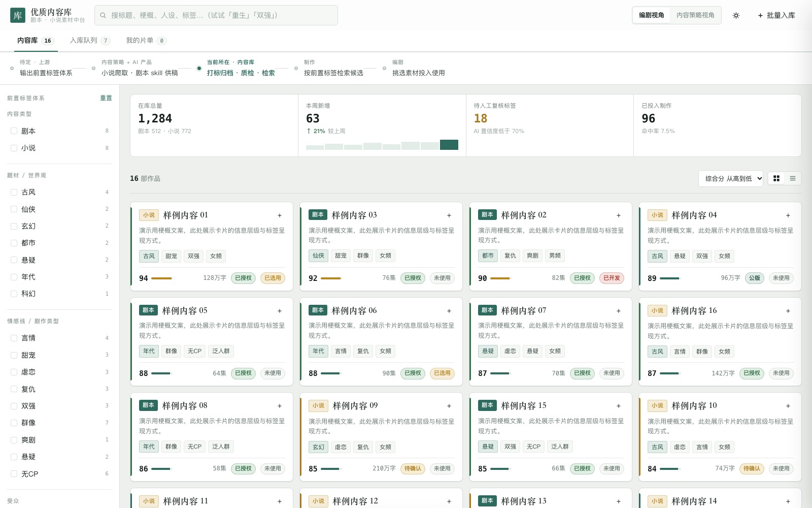
Task: Toggle the 无CP filter checkbox
Action: (14, 474)
